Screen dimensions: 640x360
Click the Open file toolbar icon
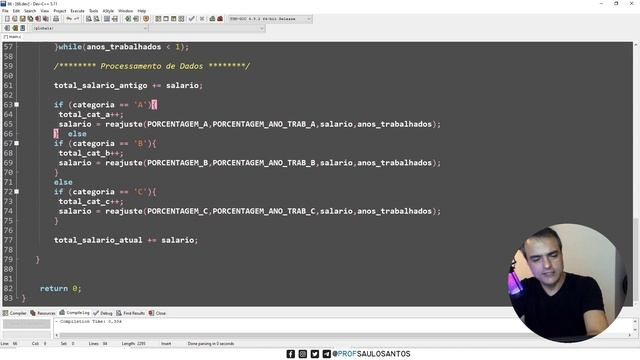point(15,19)
